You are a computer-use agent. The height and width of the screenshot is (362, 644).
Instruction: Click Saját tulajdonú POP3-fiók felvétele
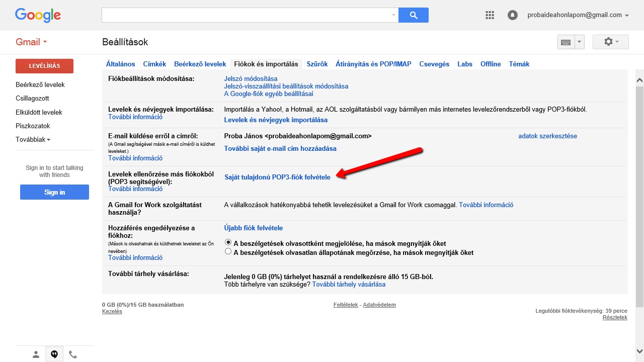pyautogui.click(x=277, y=177)
